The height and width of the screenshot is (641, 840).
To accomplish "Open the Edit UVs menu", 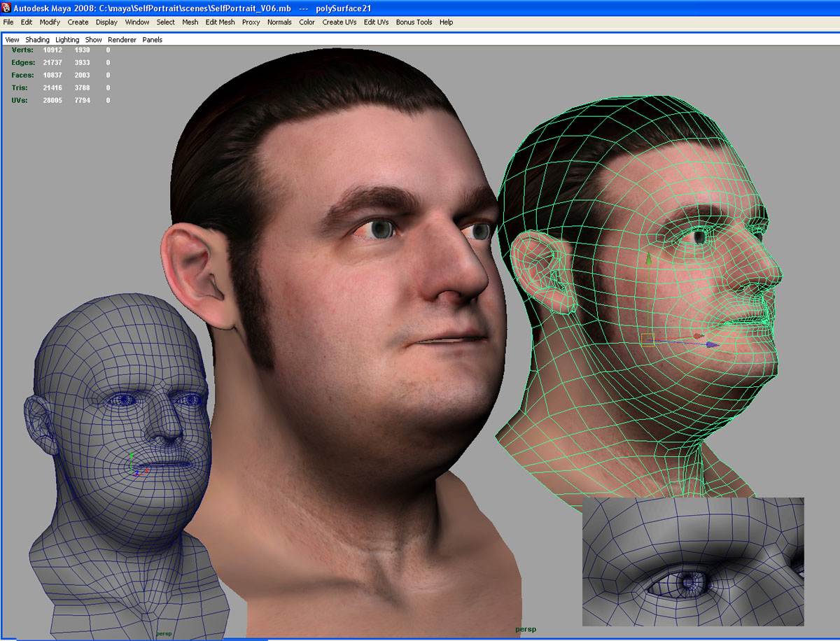I will (x=377, y=22).
